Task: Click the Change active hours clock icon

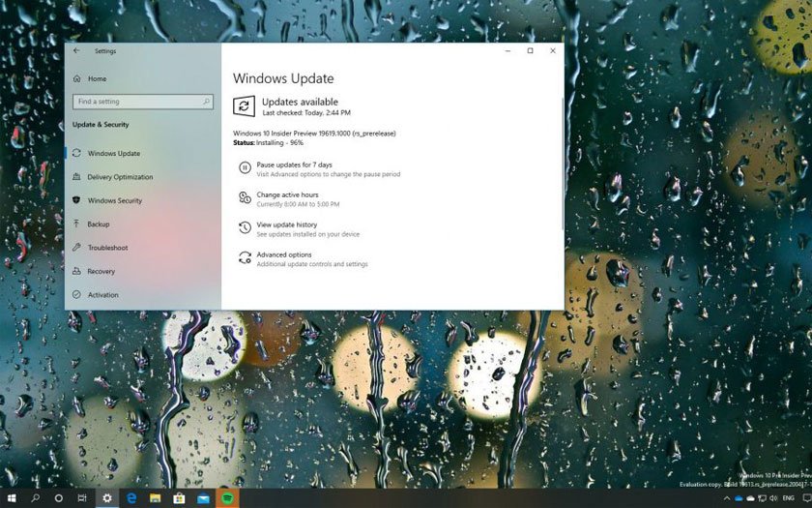Action: [x=245, y=197]
